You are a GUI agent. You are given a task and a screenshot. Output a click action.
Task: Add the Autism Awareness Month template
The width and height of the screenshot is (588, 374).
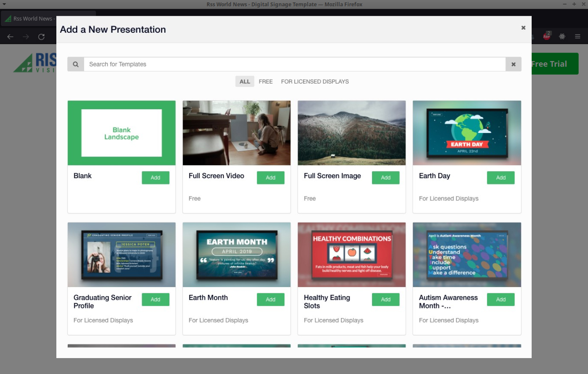[x=501, y=300]
